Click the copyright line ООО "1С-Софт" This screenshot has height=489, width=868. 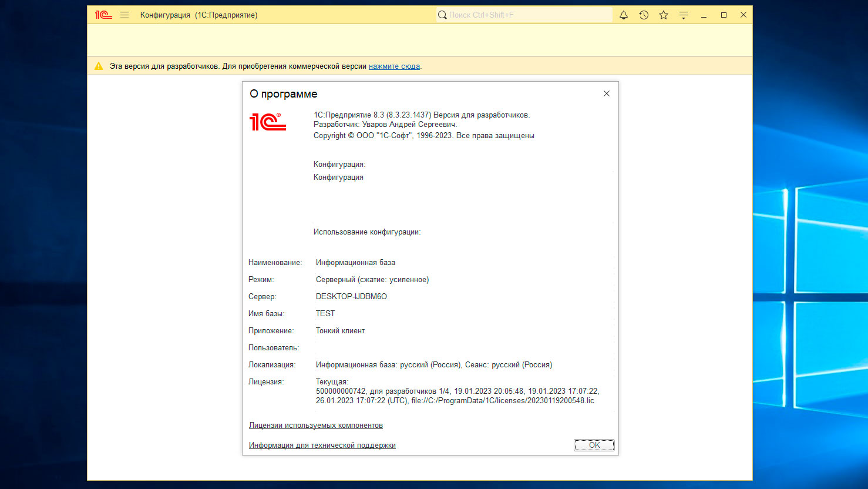point(424,135)
